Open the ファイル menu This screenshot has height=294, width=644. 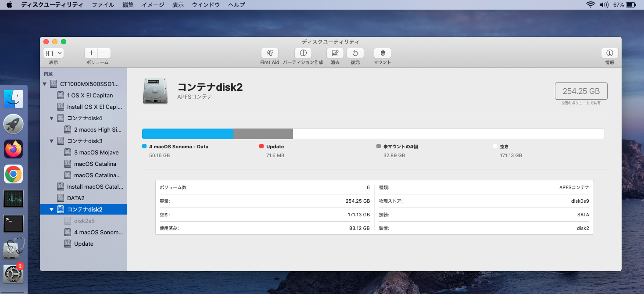tap(103, 5)
